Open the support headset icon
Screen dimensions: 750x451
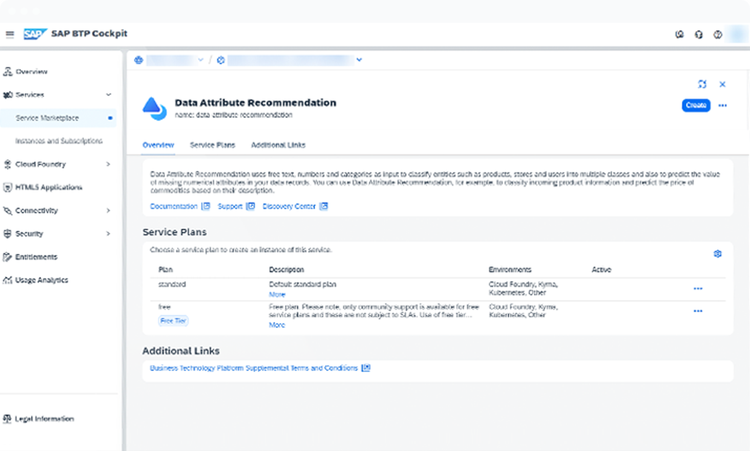[699, 34]
